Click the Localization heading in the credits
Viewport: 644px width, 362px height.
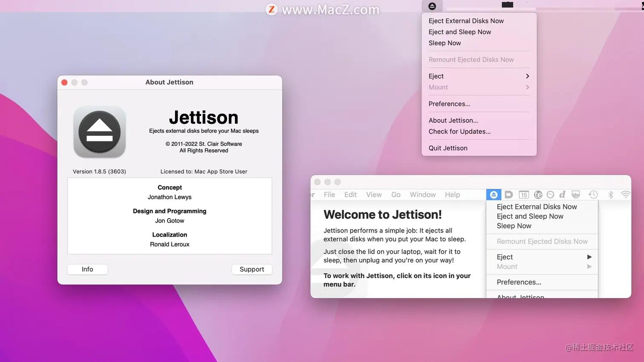click(170, 235)
